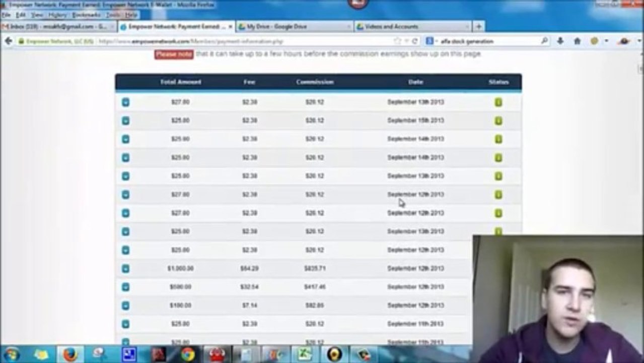
Task: Click the green Status icon for September 15th
Action: click(498, 120)
